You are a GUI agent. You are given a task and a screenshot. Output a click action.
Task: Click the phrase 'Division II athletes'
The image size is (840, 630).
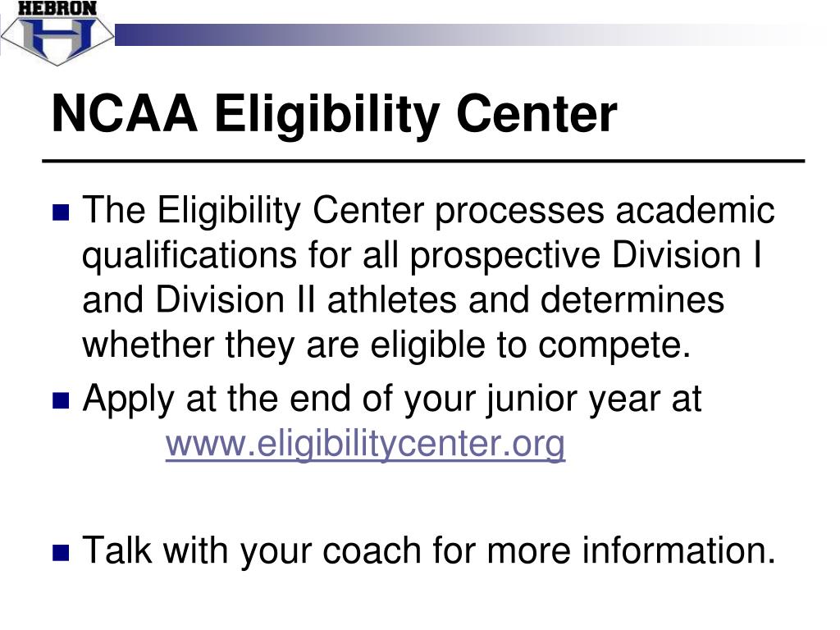coord(307,299)
